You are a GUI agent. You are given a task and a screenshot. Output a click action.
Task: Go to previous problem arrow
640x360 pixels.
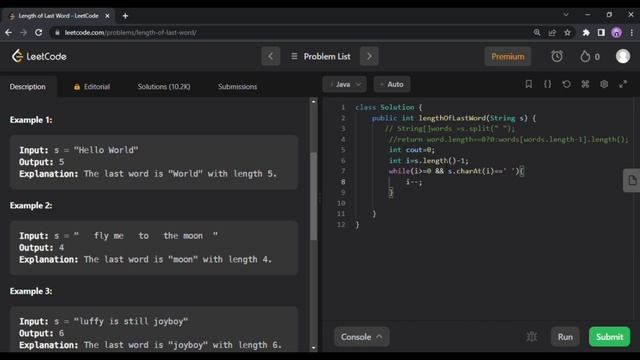(271, 56)
